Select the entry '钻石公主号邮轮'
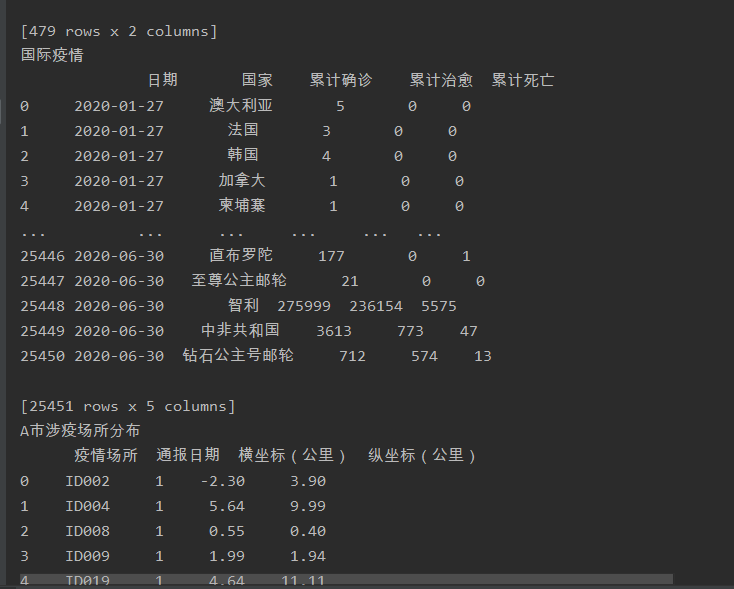The height and width of the screenshot is (589, 734). pos(238,355)
